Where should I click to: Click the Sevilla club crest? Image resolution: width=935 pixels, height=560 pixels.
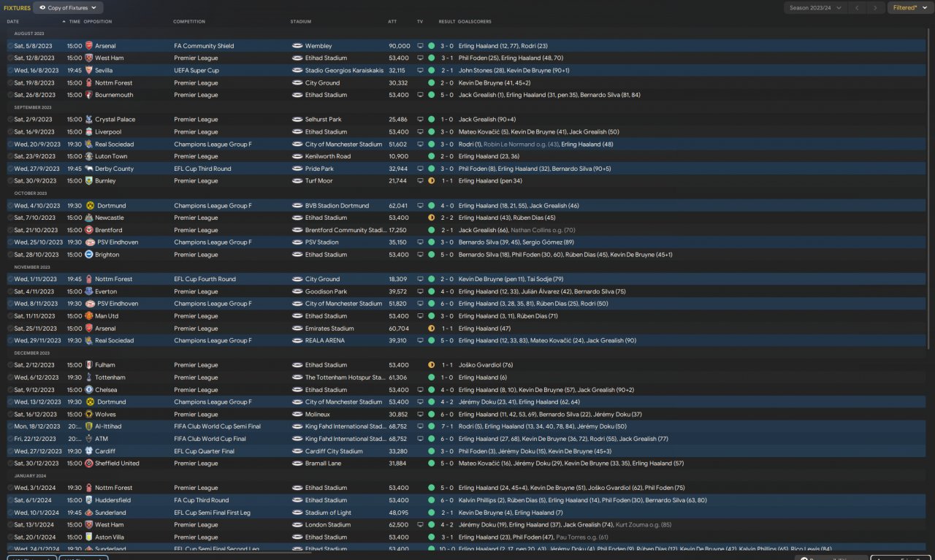pyautogui.click(x=89, y=71)
